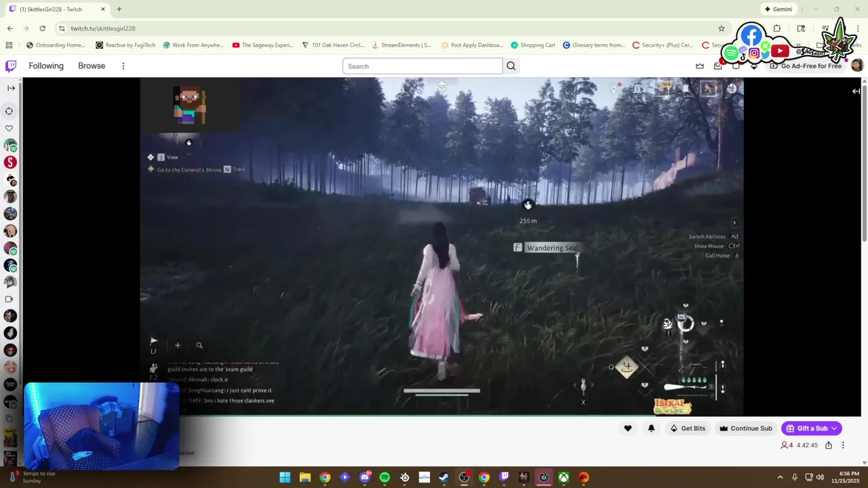Open Discord from taskbar
868x488 pixels.
point(365,477)
